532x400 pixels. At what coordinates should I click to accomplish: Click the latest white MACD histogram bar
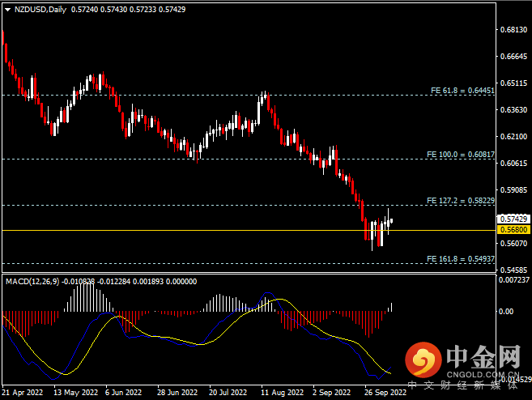(x=392, y=308)
